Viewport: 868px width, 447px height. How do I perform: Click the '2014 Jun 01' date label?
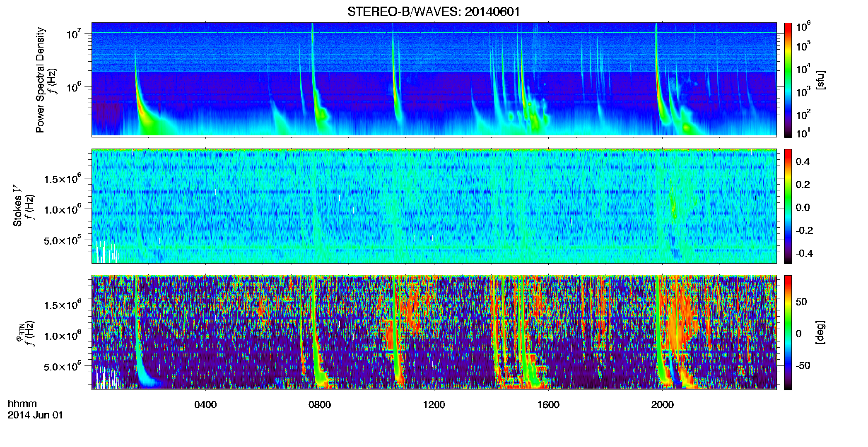[x=36, y=415]
